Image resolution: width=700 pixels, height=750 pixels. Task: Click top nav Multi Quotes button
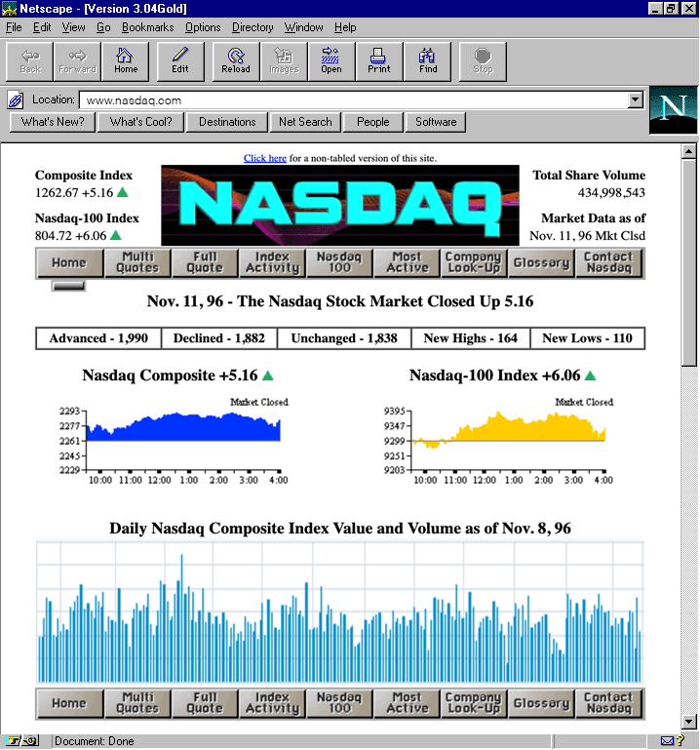tap(137, 262)
